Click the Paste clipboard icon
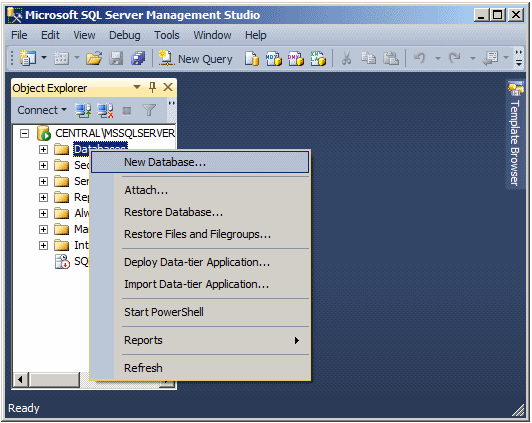Screen dimensions: 532x423 391,58
